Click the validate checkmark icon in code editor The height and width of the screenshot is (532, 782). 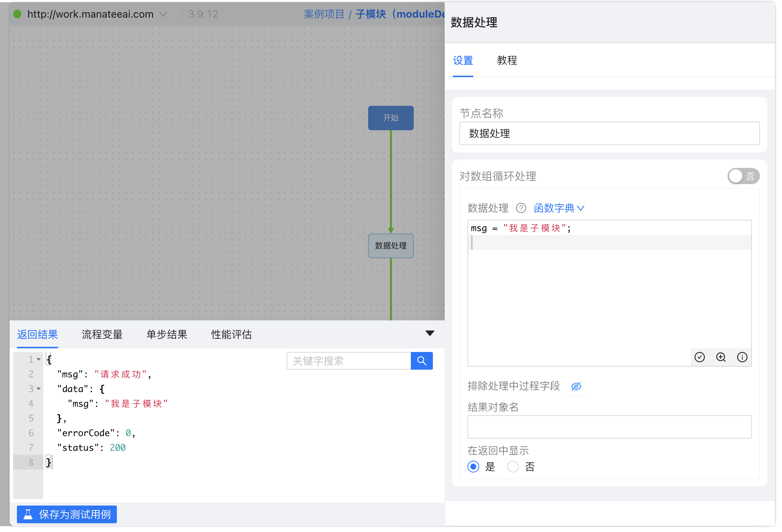coord(700,357)
